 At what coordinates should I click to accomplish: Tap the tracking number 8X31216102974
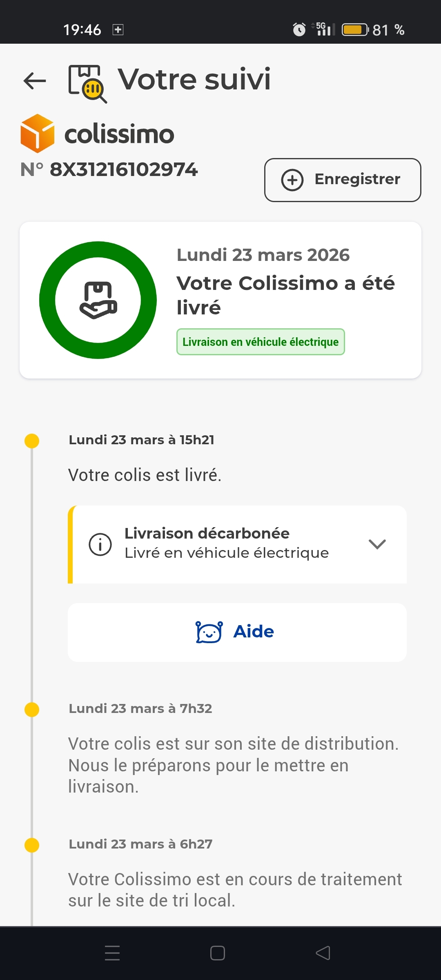tap(123, 170)
